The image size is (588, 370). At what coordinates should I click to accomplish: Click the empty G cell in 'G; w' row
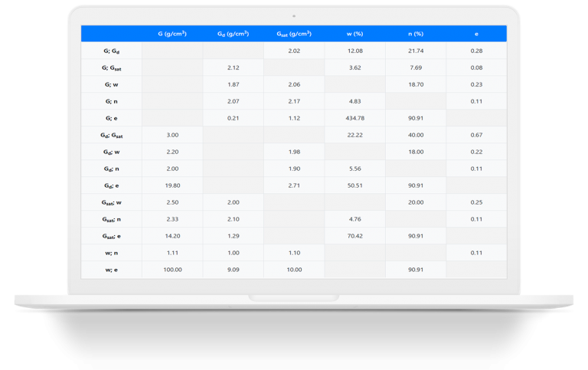(x=171, y=84)
